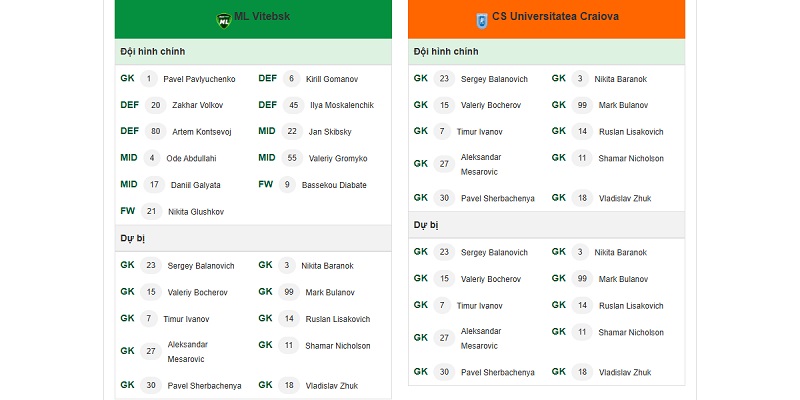Select the Dự bị header under Craiova

(546, 225)
